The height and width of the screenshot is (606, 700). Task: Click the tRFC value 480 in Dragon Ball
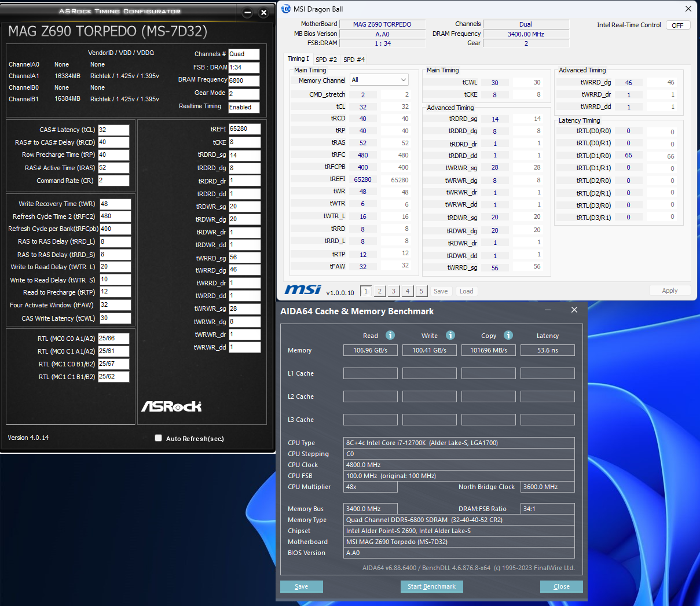(x=363, y=155)
